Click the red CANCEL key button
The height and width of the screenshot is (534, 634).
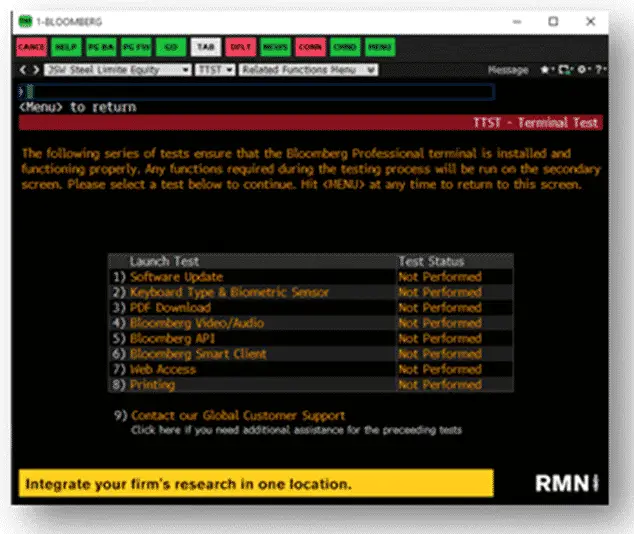32,47
